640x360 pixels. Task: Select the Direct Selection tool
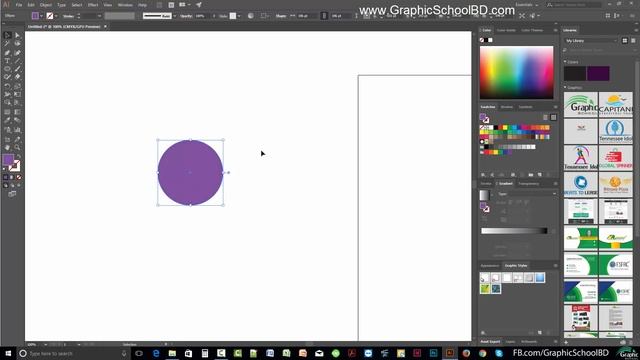[x=17, y=35]
